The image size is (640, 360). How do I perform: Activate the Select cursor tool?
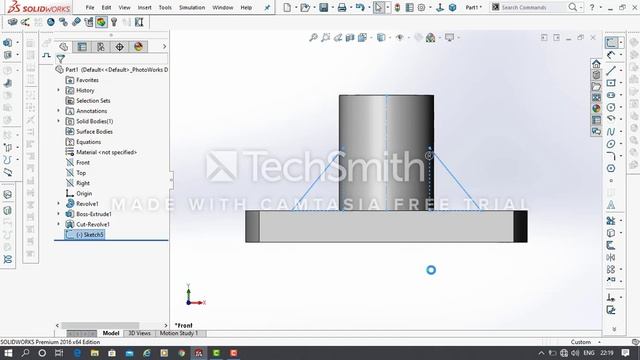[x=378, y=7]
